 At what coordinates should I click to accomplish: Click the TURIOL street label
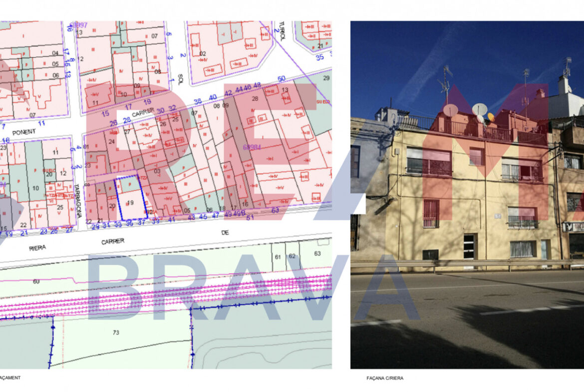pyautogui.click(x=283, y=31)
